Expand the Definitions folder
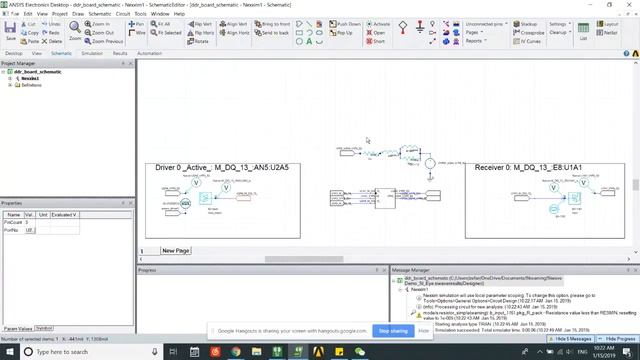 (10, 85)
